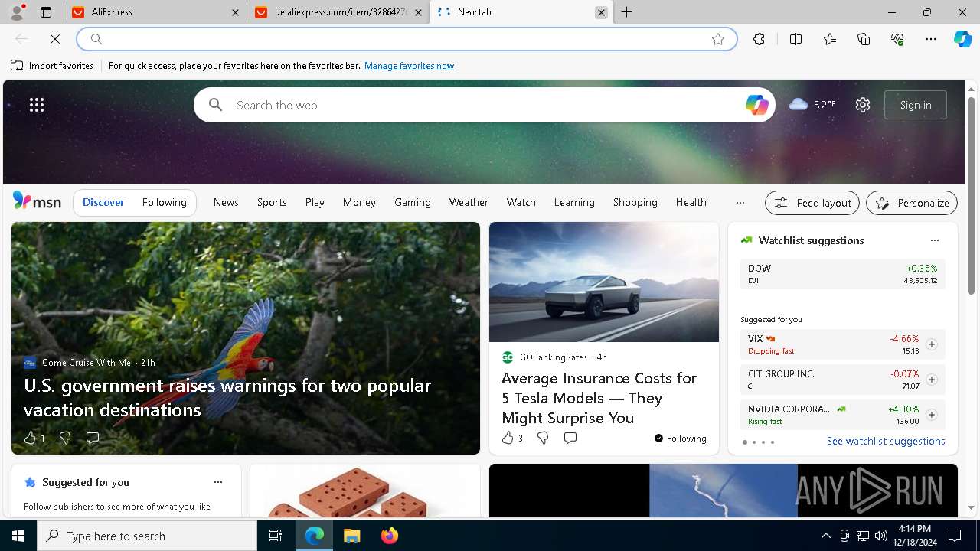The image size is (980, 551).
Task: Click Copilot icon in web search box
Action: coord(756,105)
